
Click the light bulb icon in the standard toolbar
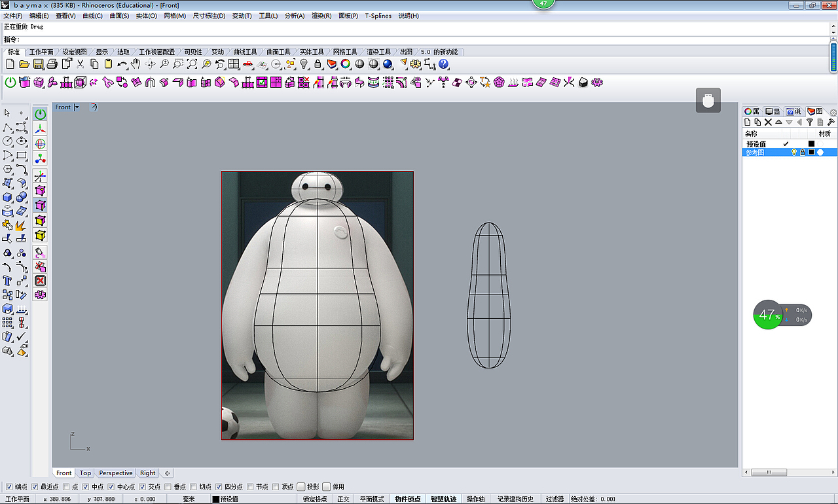(x=304, y=64)
